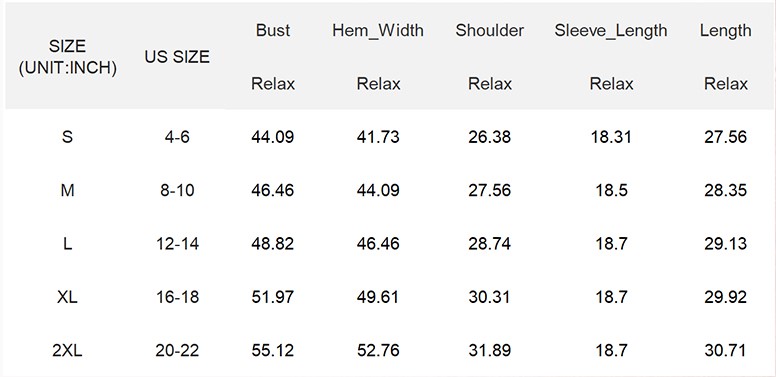Select sleeve length value 18.31
776x377 pixels.
click(611, 137)
